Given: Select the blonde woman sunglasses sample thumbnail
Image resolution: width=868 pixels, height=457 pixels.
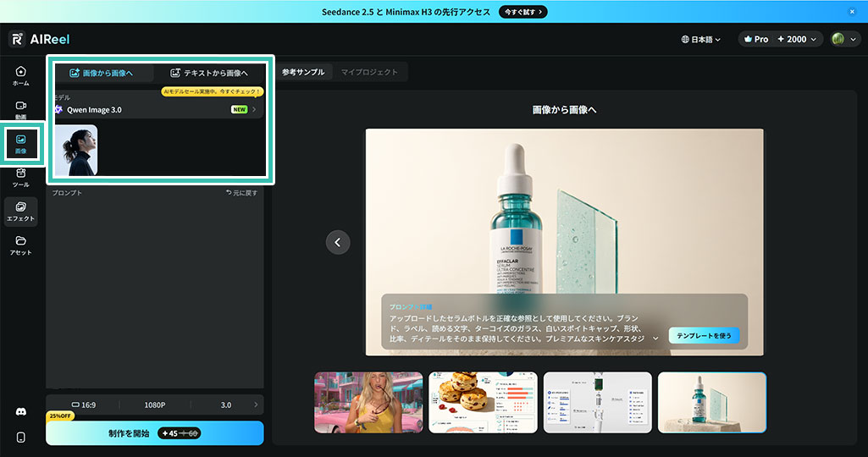Looking at the screenshot, I should click(x=368, y=402).
